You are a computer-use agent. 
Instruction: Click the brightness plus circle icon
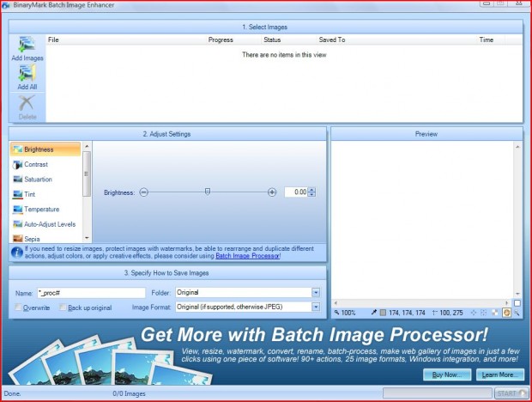(272, 192)
